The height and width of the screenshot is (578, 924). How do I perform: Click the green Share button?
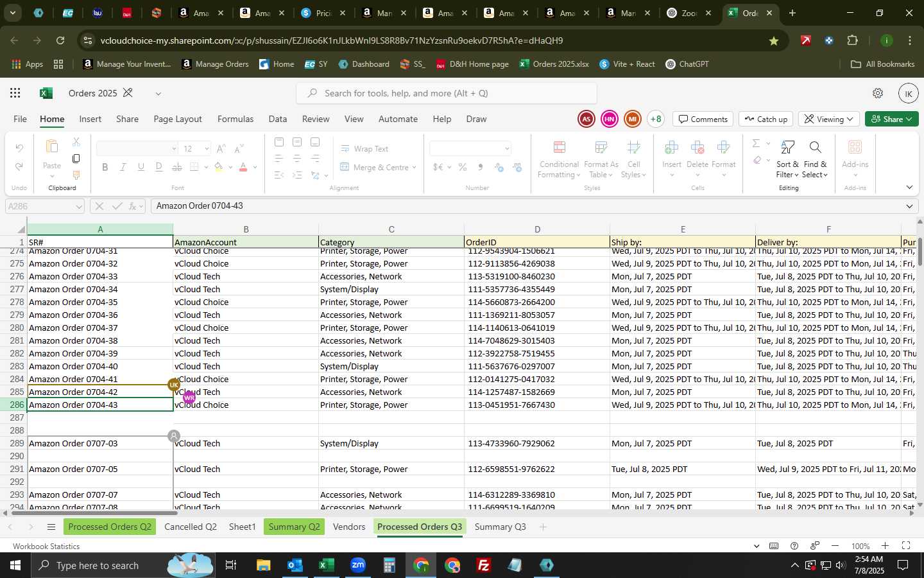click(892, 119)
